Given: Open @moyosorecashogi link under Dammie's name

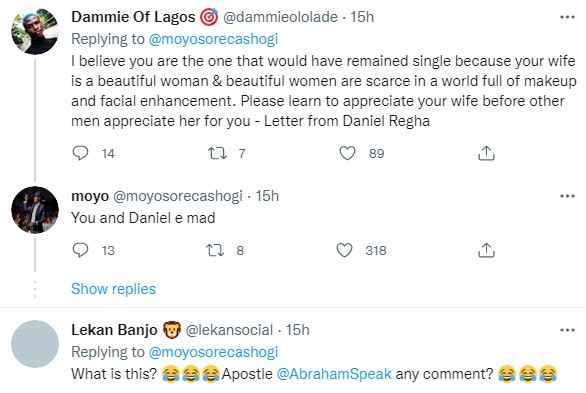Looking at the screenshot, I should point(213,39).
